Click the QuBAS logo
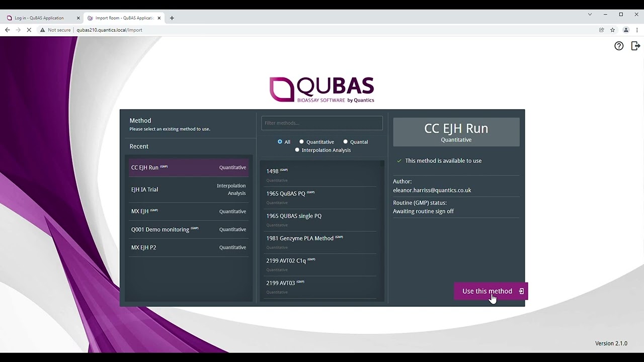 coord(321,90)
